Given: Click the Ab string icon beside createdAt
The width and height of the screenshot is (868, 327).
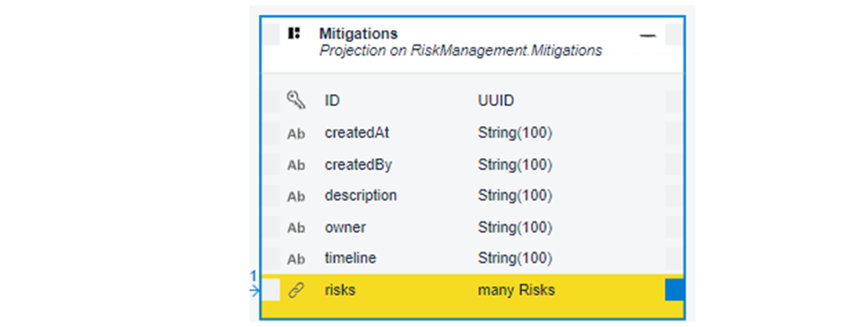Looking at the screenshot, I should pyautogui.click(x=296, y=133).
